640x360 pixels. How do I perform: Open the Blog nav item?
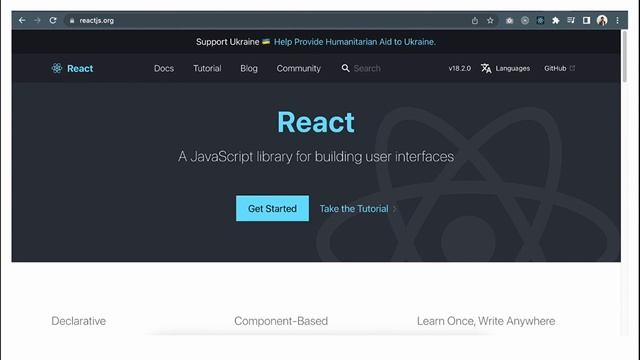coord(249,68)
